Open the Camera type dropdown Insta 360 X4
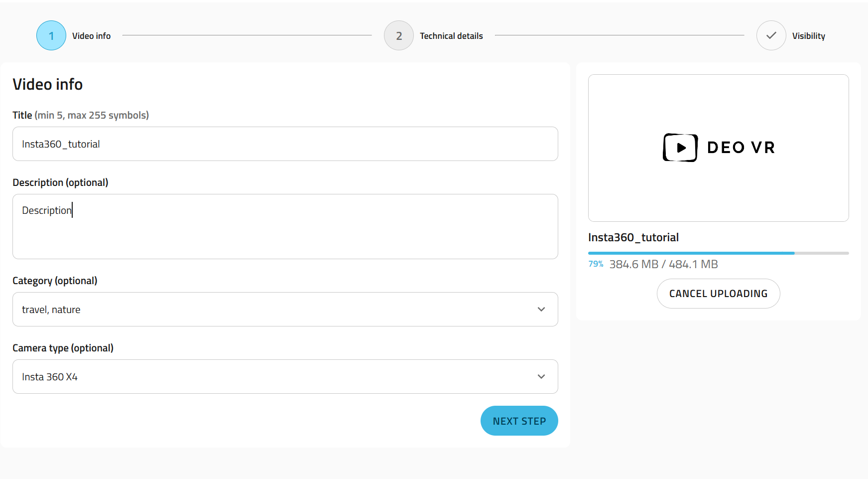Viewport: 868px width, 479px height. pyautogui.click(x=285, y=377)
